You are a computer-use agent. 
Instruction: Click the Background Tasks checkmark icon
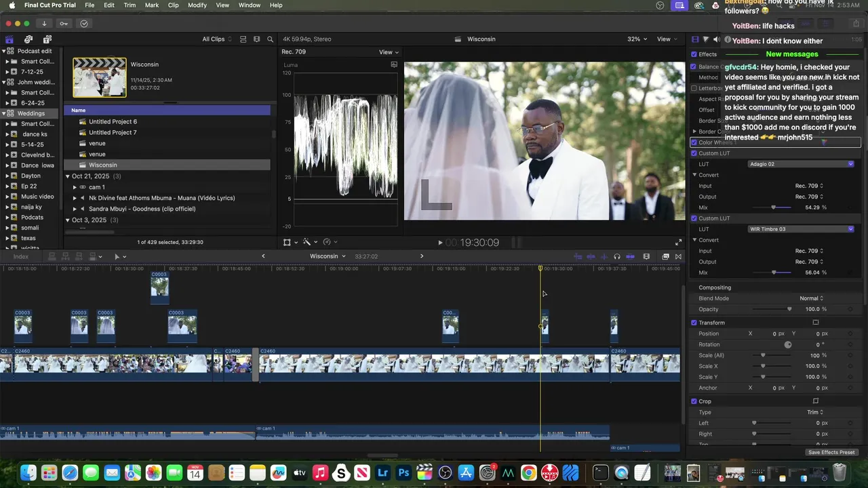(x=84, y=24)
